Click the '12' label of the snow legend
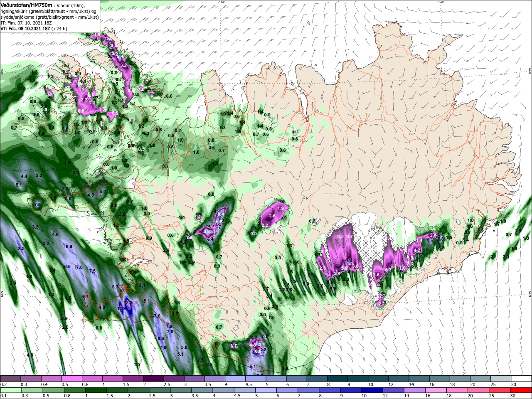The height and width of the screenshot is (399, 532). (391, 384)
